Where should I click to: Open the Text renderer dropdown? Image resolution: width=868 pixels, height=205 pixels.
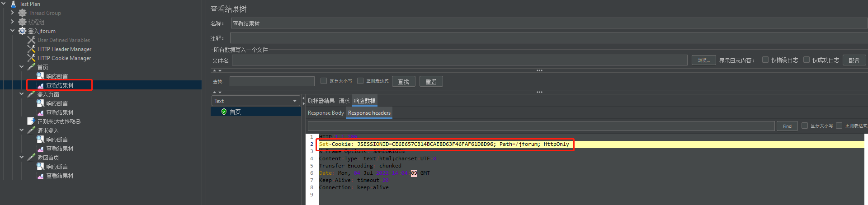(255, 101)
